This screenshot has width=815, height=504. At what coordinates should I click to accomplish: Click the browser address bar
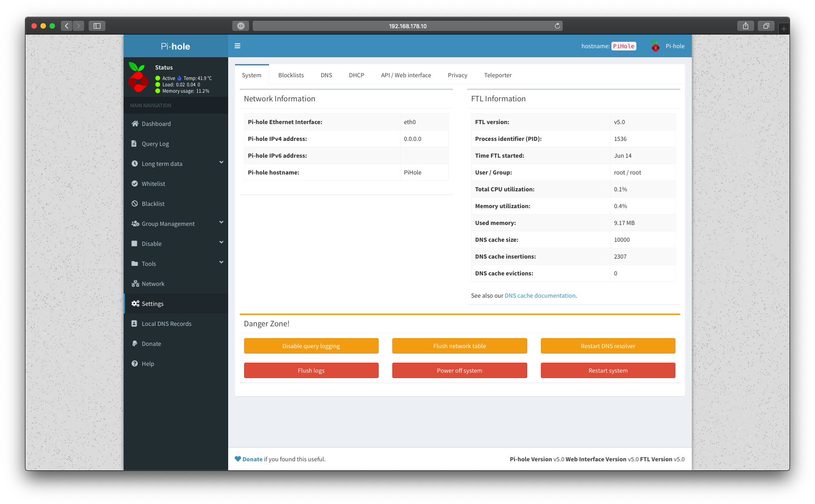click(407, 26)
